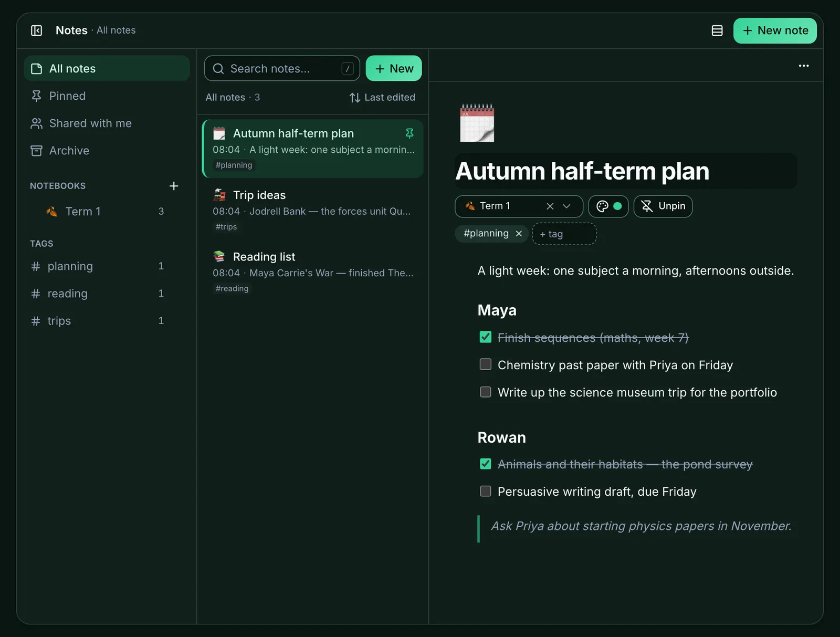The image size is (840, 637).
Task: Click the Ask Priya about physics papers quote
Action: tap(641, 526)
